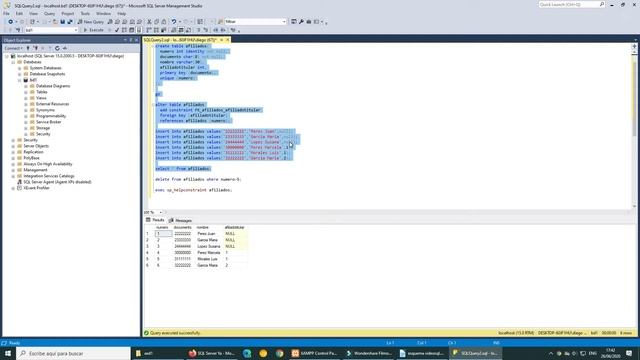Expand the Database Snapshots node

(19, 74)
